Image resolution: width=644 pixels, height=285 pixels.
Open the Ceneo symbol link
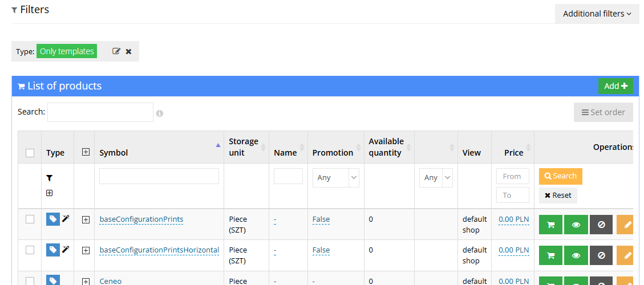pyautogui.click(x=111, y=282)
